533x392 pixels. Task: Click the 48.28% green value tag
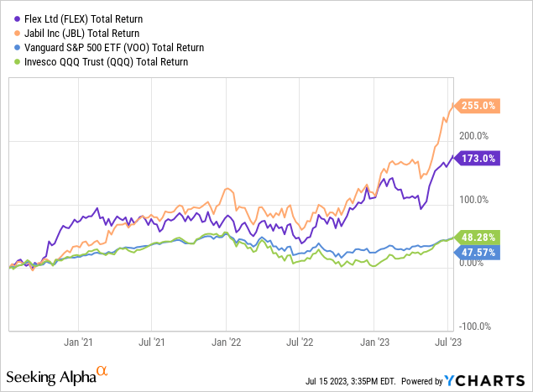[x=478, y=238]
